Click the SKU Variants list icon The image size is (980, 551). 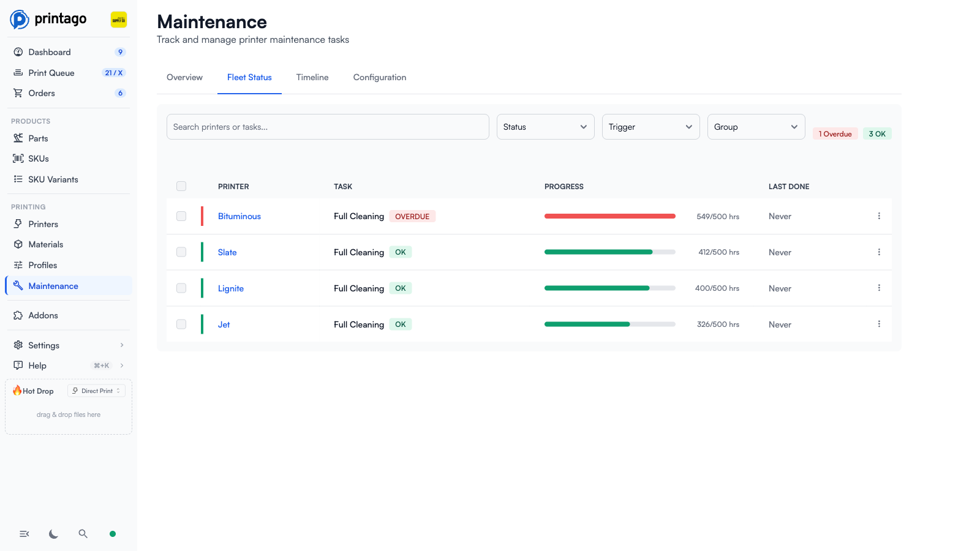(18, 179)
